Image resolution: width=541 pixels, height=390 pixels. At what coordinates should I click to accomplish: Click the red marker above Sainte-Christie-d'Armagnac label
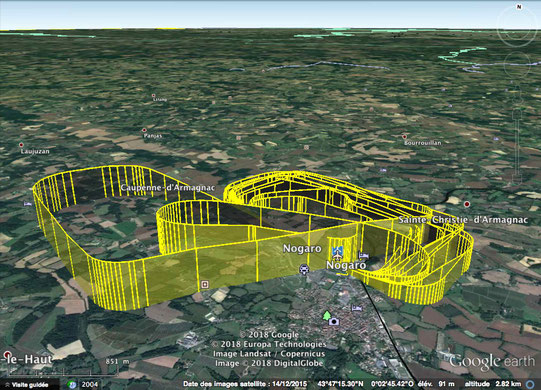[x=467, y=204]
